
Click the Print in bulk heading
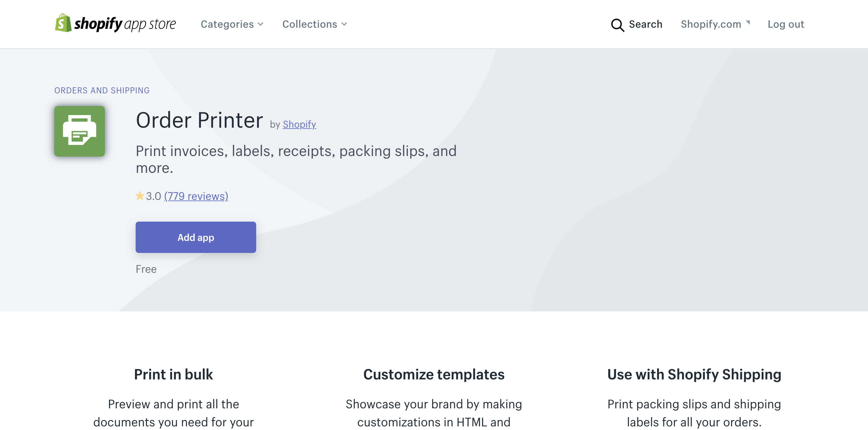(173, 374)
